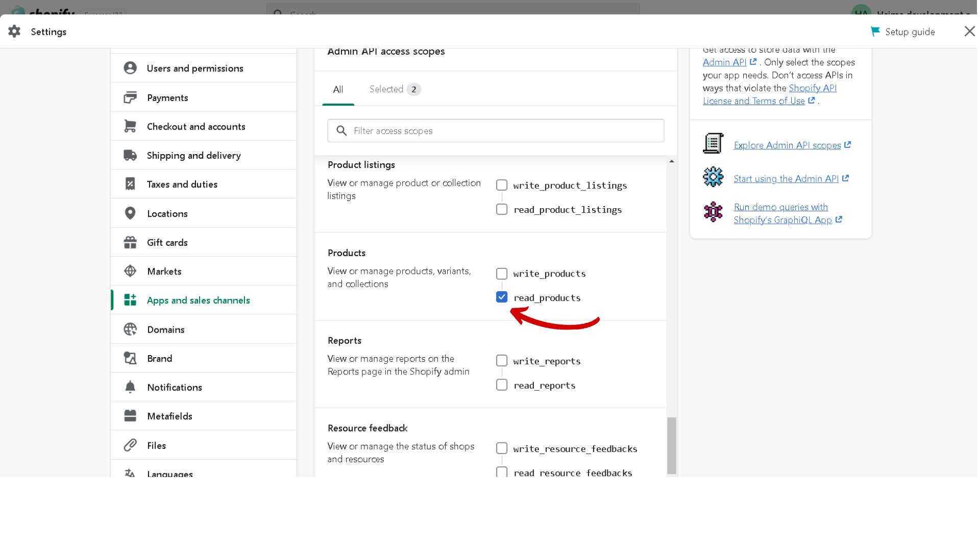Check the read_reports scope checkbox
980x551 pixels.
coord(502,385)
